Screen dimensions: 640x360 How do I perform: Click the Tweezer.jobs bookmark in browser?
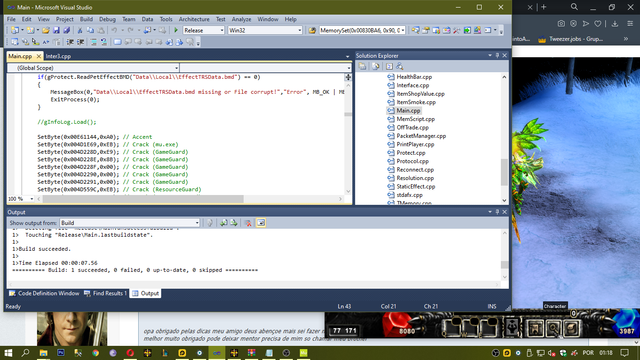tap(571, 39)
